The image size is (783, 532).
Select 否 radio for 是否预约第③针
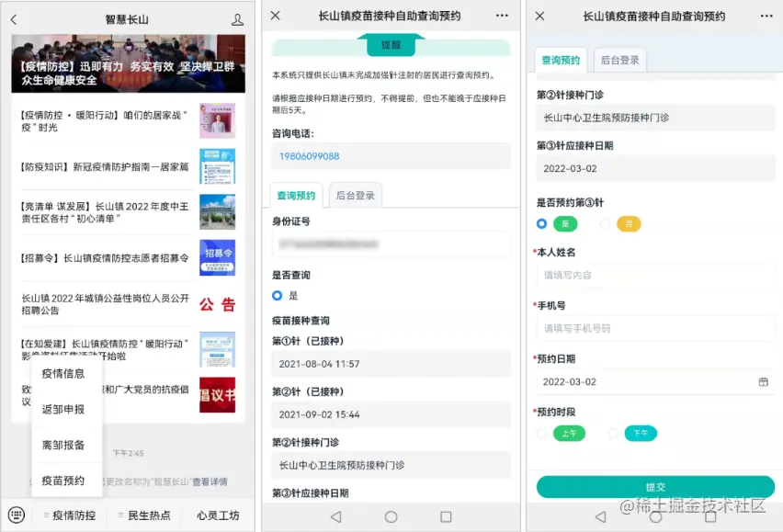pyautogui.click(x=606, y=223)
